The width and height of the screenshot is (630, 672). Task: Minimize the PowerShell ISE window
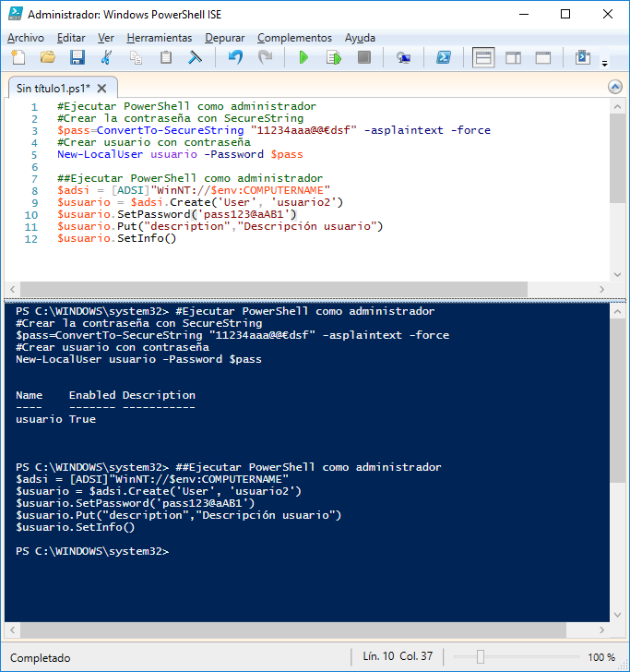tap(524, 14)
